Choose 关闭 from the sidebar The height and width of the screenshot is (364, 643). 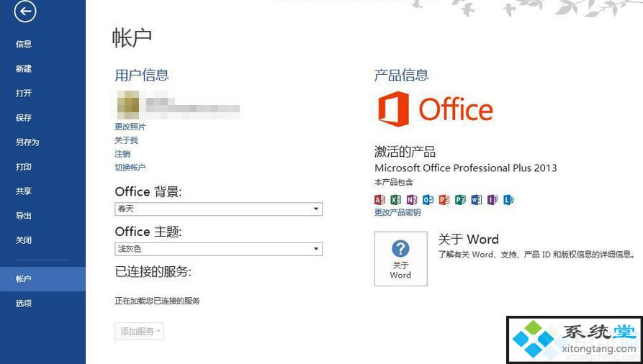[x=23, y=240]
